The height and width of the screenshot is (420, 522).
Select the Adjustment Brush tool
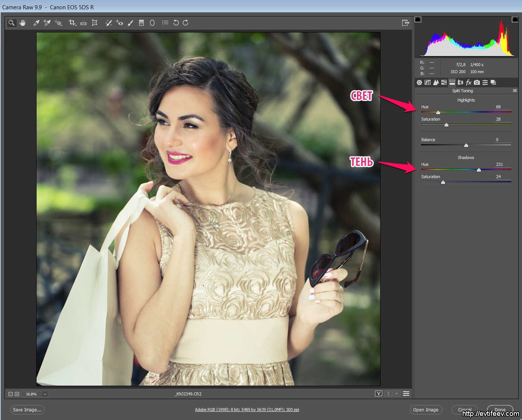tap(130, 23)
